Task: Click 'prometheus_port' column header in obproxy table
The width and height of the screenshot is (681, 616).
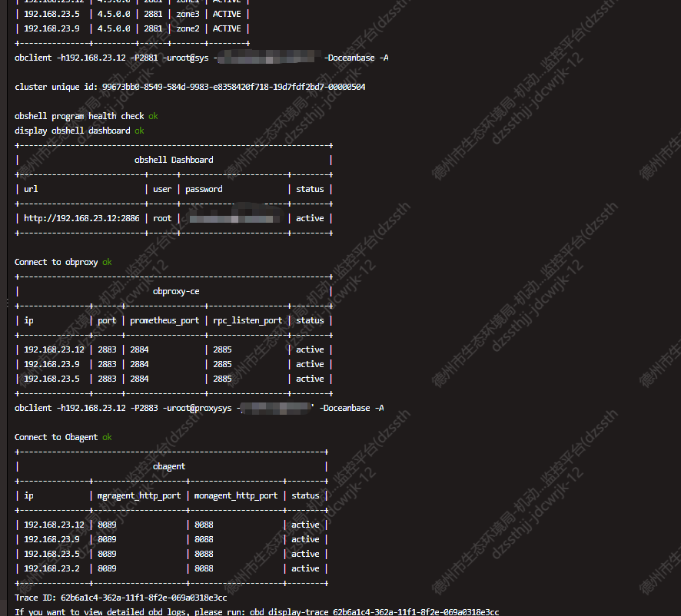Action: pyautogui.click(x=164, y=320)
